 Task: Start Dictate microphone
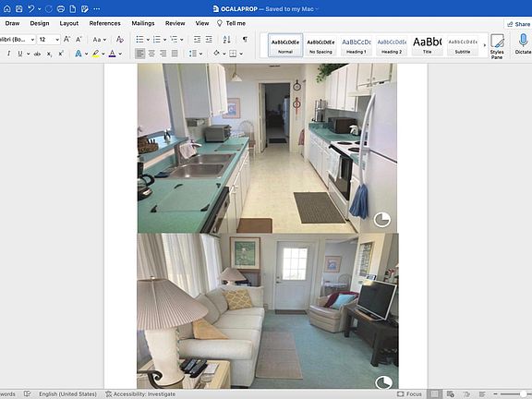523,44
